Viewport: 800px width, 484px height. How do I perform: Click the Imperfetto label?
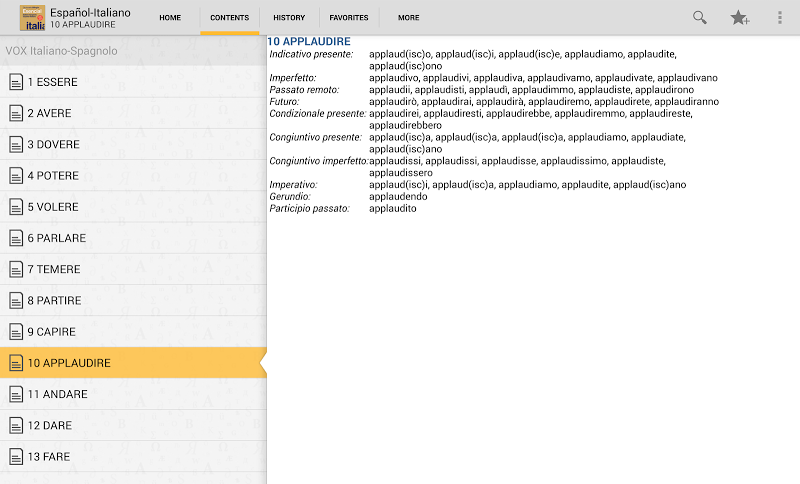(x=293, y=78)
